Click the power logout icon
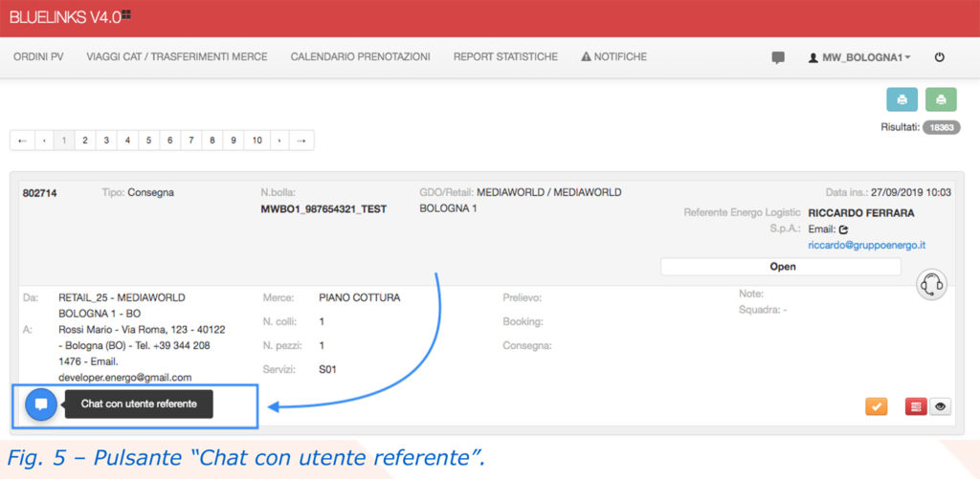 pyautogui.click(x=939, y=57)
